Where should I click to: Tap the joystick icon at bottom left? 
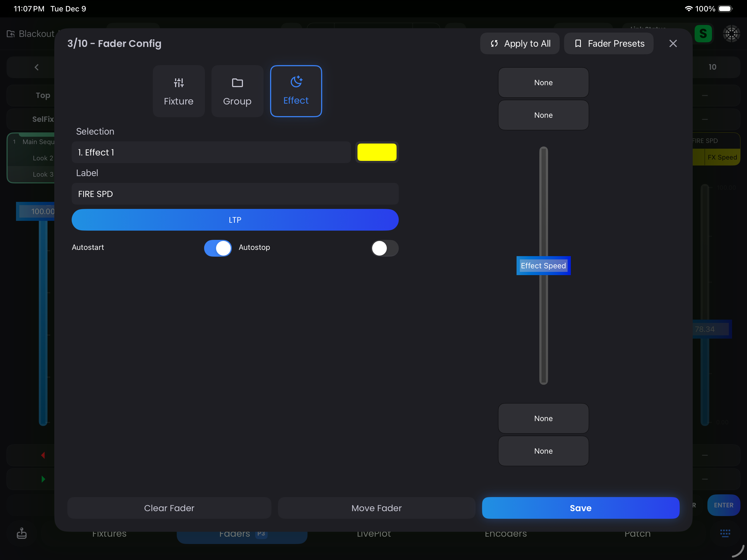[x=22, y=533]
